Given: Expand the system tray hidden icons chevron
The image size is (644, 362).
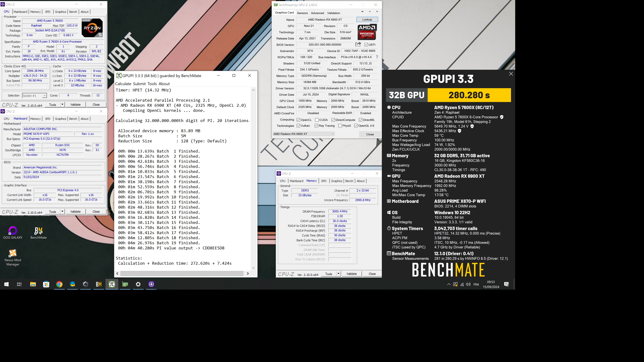Looking at the screenshot, I should (449, 284).
